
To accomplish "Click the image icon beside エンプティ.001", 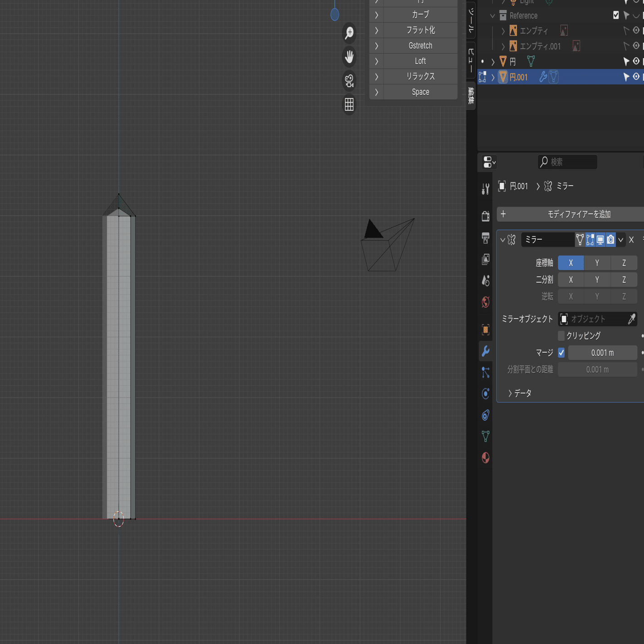I will [576, 46].
